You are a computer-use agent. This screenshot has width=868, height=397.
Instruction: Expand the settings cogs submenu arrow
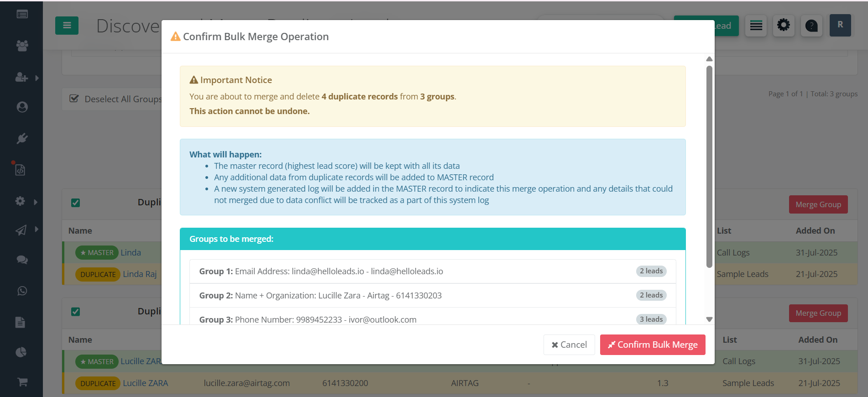36,202
